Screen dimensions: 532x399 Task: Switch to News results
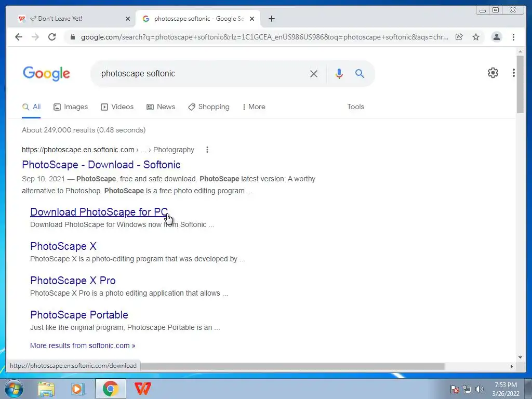click(x=161, y=107)
